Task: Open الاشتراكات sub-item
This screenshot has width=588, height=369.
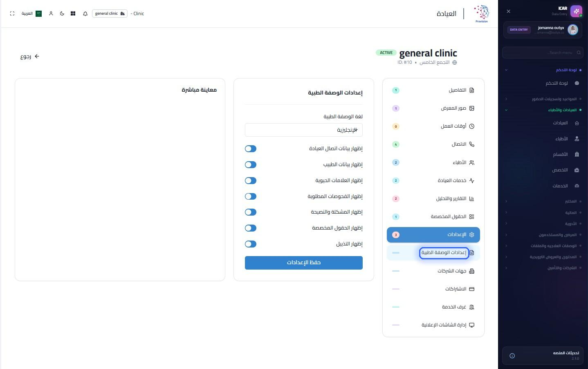Action: tap(433, 289)
